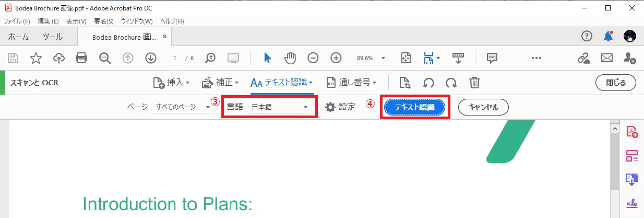Zoom in with the plus button
Image resolution: width=644 pixels, height=218 pixels.
[336, 58]
